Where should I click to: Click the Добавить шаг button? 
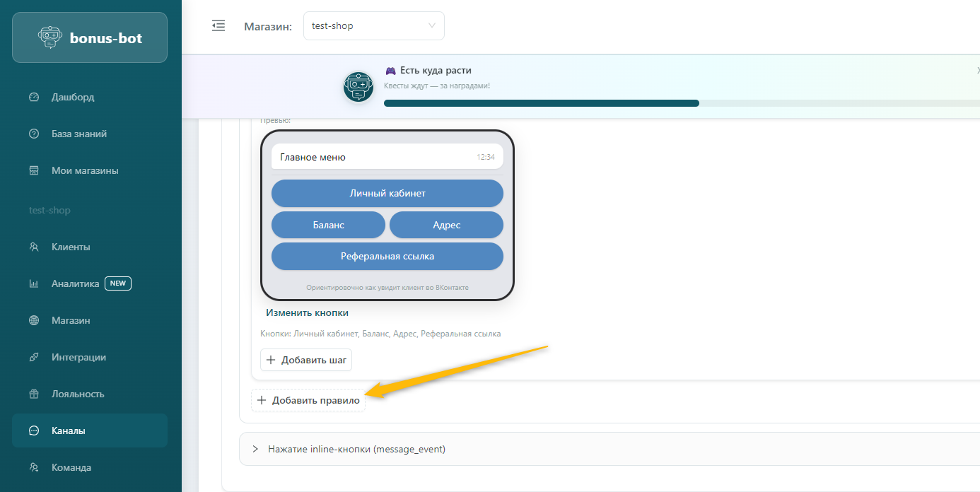point(306,360)
